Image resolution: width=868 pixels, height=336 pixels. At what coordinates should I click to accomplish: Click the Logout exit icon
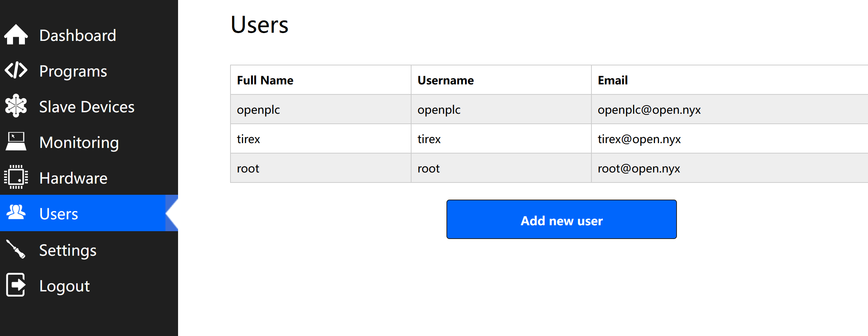pos(16,285)
